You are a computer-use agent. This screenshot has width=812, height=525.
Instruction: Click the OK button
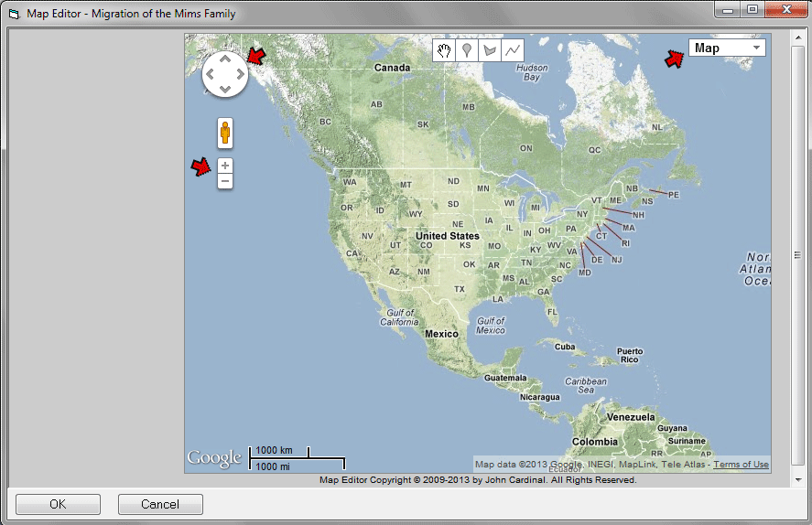pyautogui.click(x=58, y=504)
